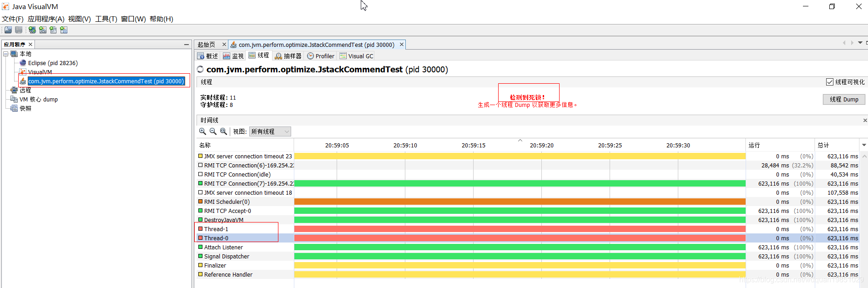Screen dimensions: 868x288
Task: Open the tab list dropdown arrow
Action: (860, 43)
